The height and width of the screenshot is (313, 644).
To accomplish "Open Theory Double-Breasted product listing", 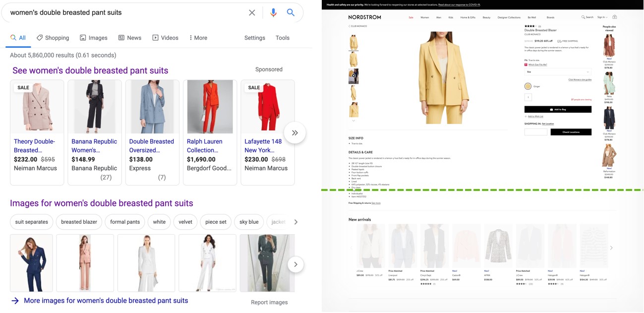I will (37, 132).
